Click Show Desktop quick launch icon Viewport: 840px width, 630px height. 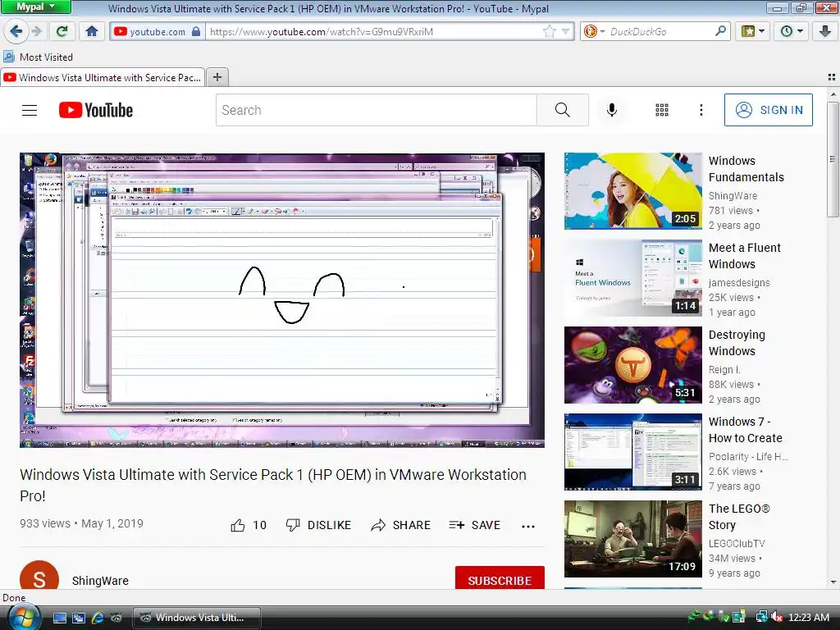click(x=59, y=618)
